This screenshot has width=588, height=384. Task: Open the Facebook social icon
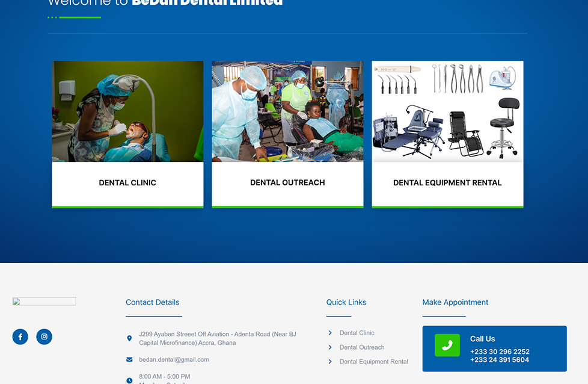pyautogui.click(x=20, y=337)
